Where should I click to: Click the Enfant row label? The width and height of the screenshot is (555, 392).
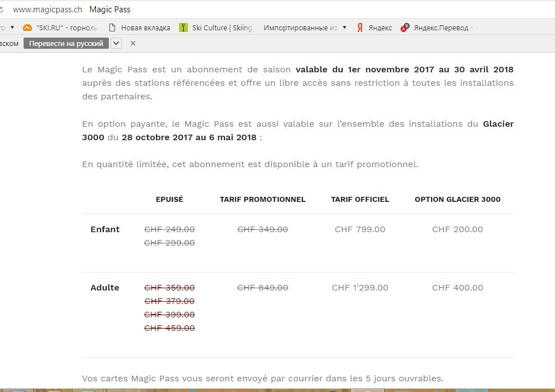[105, 229]
